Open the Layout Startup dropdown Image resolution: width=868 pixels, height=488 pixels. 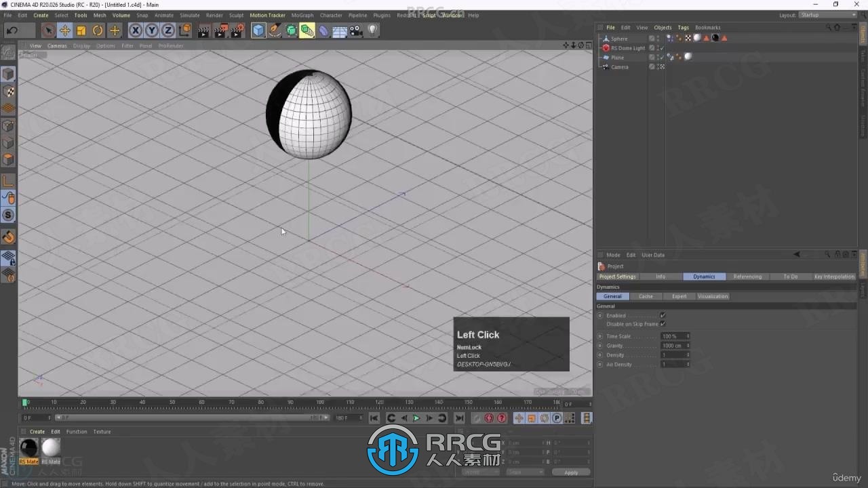828,15
